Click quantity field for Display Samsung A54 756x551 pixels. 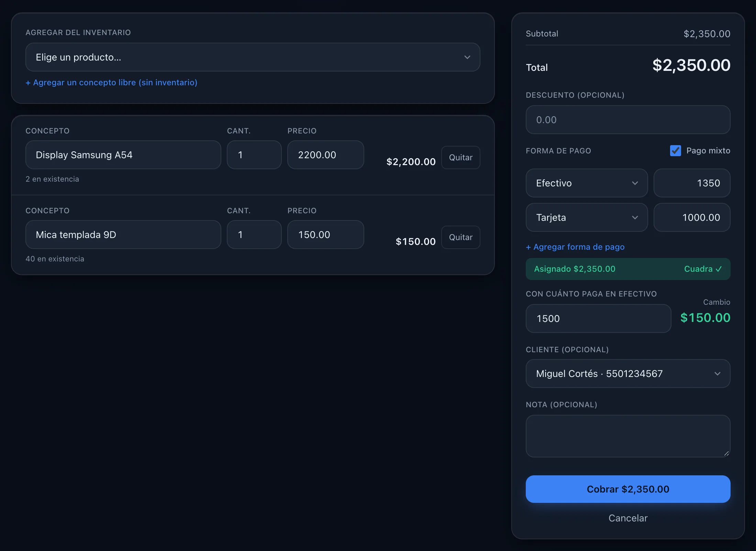254,155
